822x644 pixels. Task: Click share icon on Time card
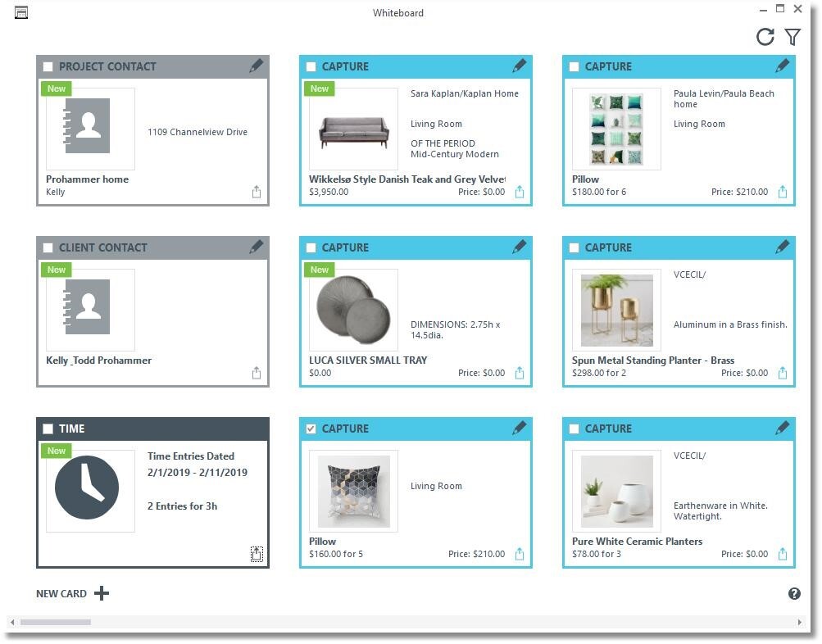click(257, 555)
